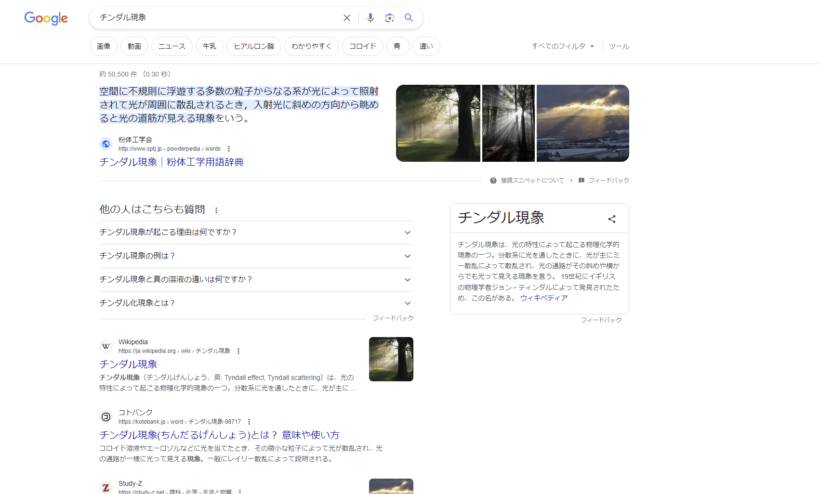
Task: Start voice search with the microphone icon
Action: click(370, 18)
